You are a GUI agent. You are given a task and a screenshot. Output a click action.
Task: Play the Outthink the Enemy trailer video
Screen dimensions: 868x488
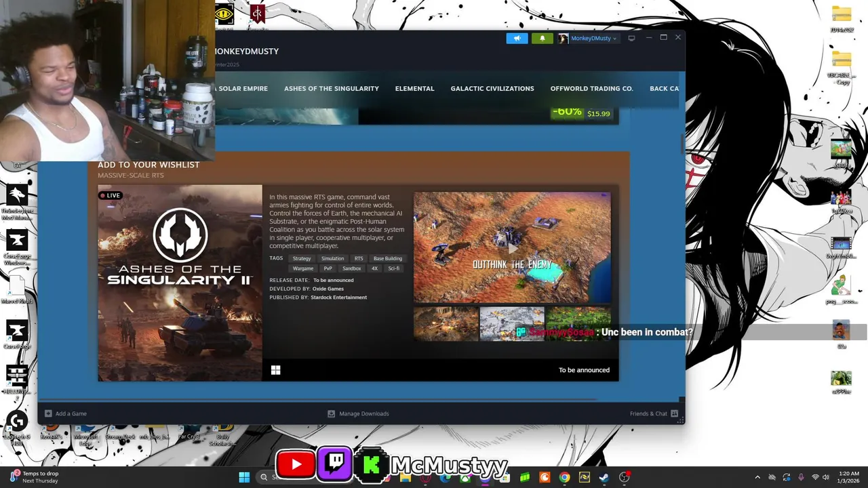[x=512, y=247]
